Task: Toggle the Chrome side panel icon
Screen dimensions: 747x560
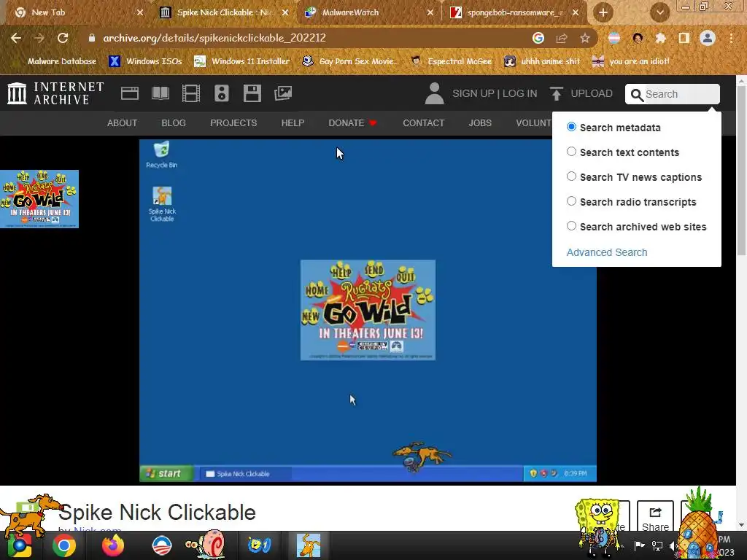Action: click(x=684, y=38)
